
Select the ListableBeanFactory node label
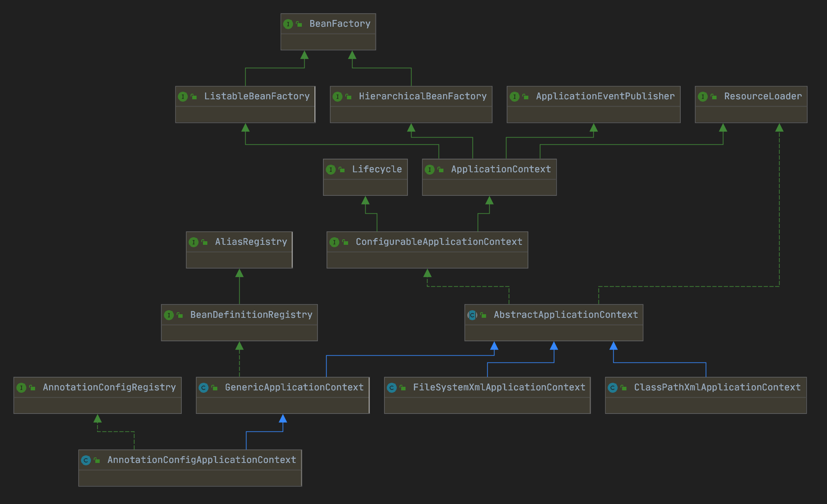click(256, 96)
